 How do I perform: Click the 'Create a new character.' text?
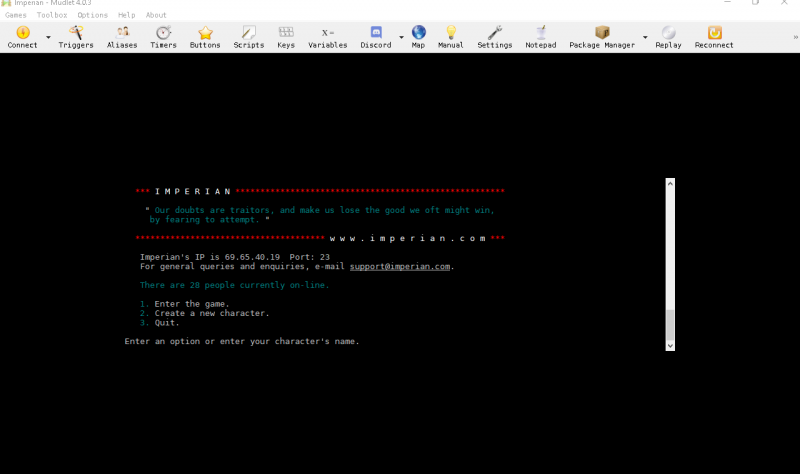[212, 313]
